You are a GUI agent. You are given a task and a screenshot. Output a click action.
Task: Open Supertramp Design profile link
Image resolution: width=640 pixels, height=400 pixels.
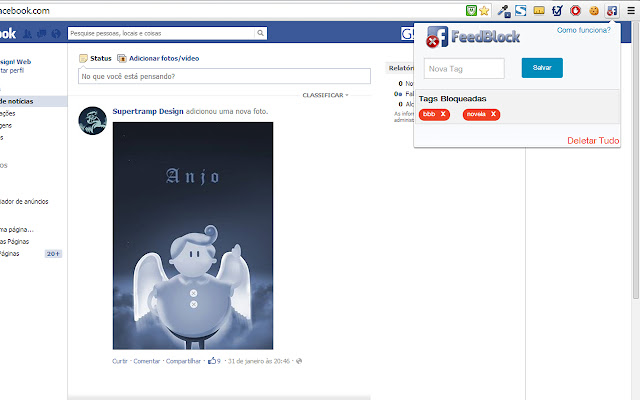click(148, 111)
